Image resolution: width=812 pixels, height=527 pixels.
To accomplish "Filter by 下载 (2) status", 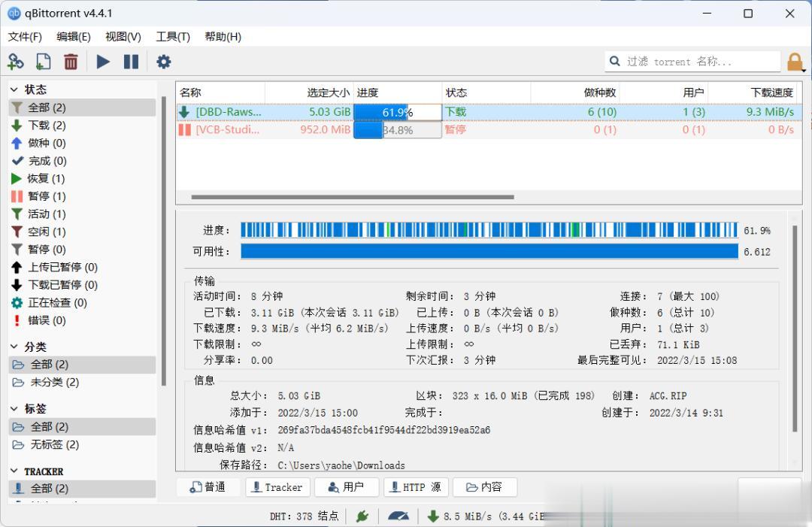I will click(83, 126).
